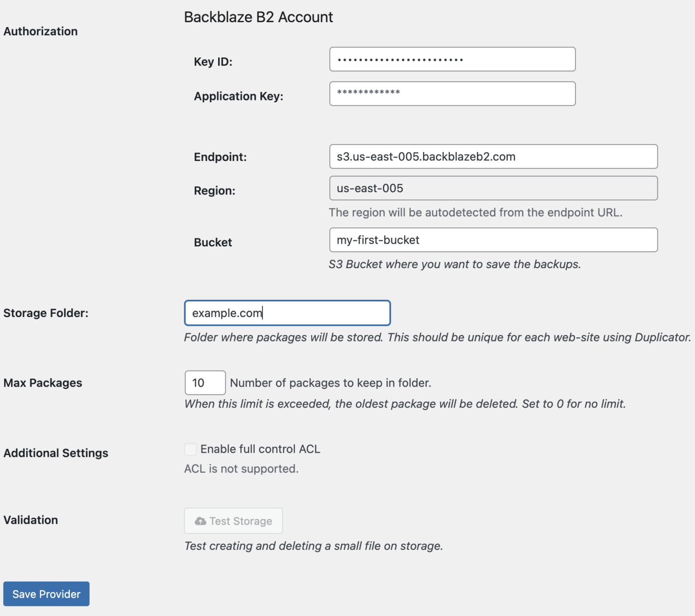Enable the full control ACL checkbox
Viewport: 695px width, 616px height.
[x=190, y=449]
